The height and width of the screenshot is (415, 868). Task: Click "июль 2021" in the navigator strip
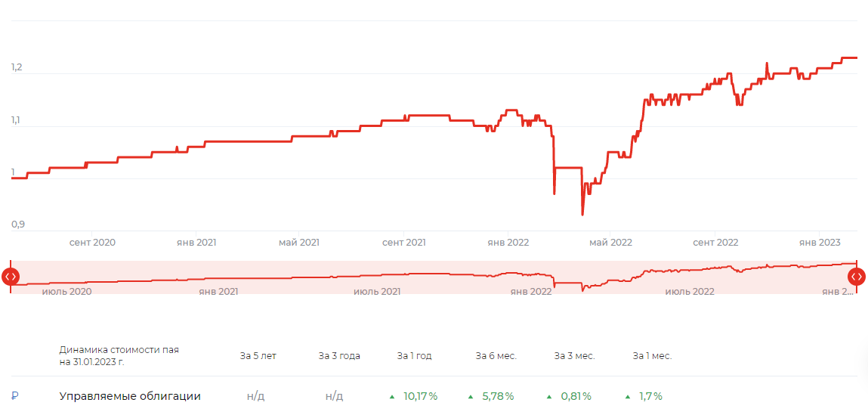[x=377, y=291]
